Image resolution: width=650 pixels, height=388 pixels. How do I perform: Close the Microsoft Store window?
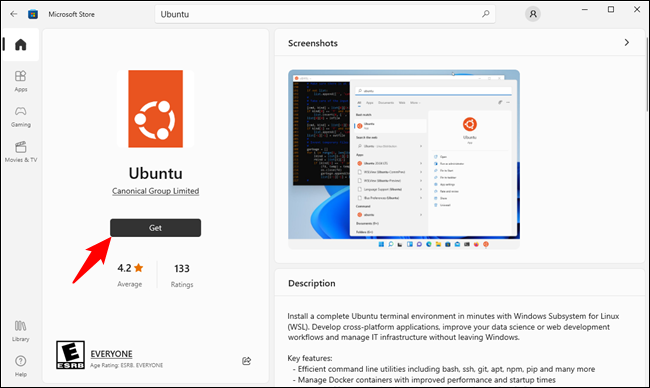coord(637,10)
